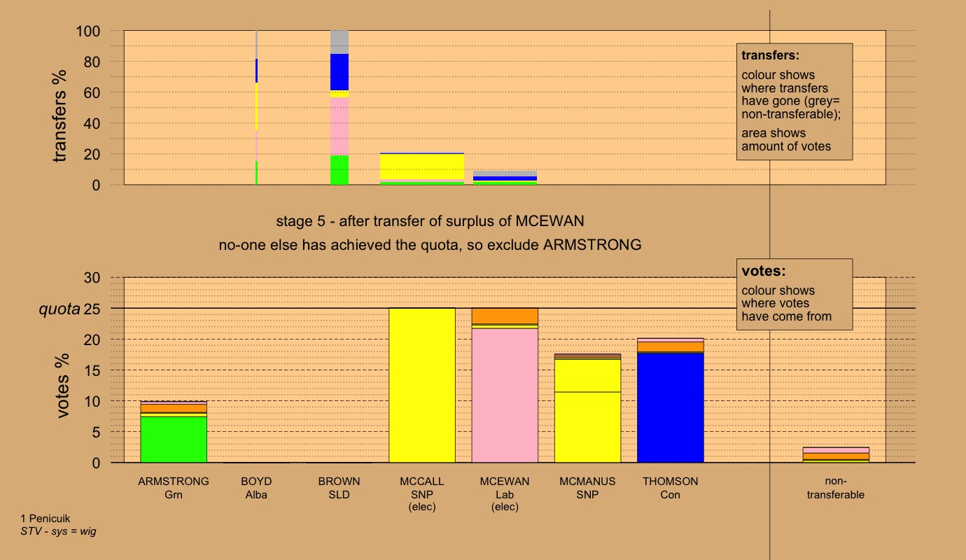This screenshot has width=966, height=560.
Task: Click the BOYD Alba candidate label
Action: click(256, 488)
